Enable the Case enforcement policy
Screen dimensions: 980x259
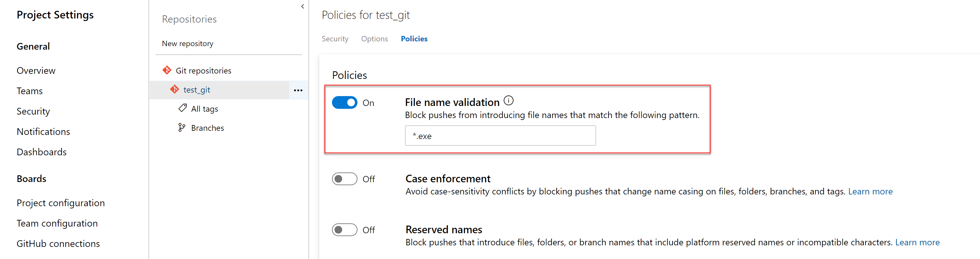coord(344,178)
